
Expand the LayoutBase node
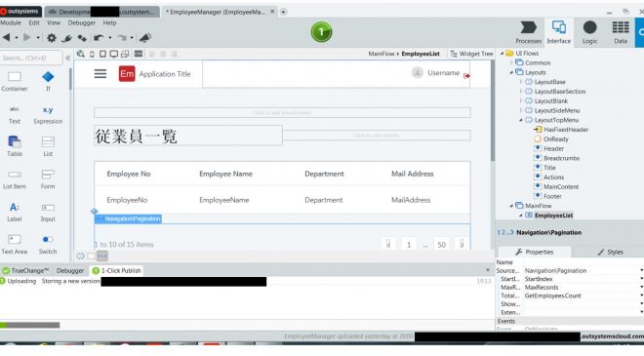(x=521, y=82)
